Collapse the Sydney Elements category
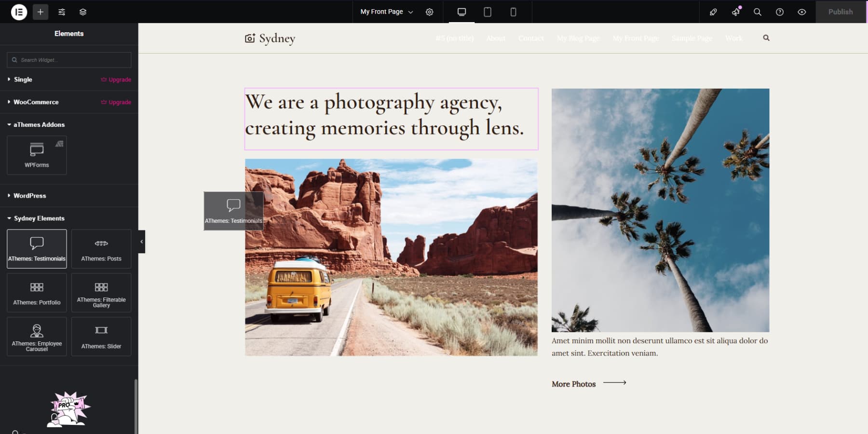 (39, 218)
